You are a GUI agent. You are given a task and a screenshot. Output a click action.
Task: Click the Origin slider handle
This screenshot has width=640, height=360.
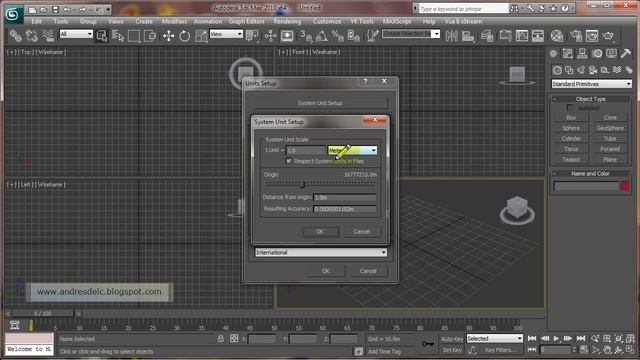coord(303,184)
